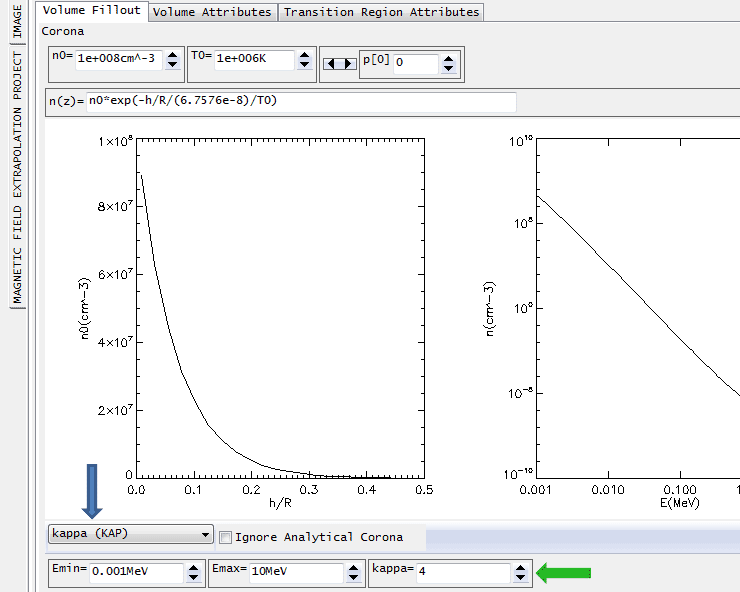Increase kappa with the up arrow

click(521, 569)
